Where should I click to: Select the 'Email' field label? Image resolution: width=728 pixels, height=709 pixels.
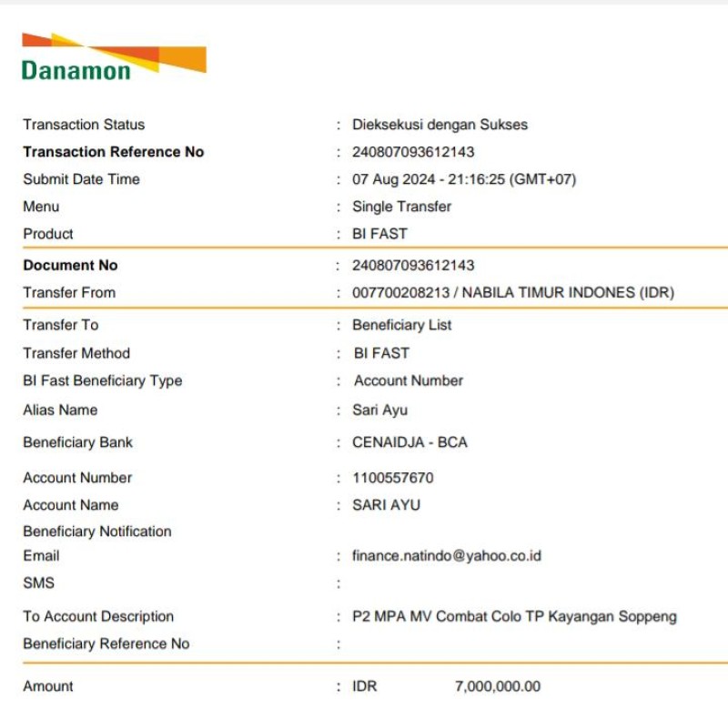[x=41, y=556]
